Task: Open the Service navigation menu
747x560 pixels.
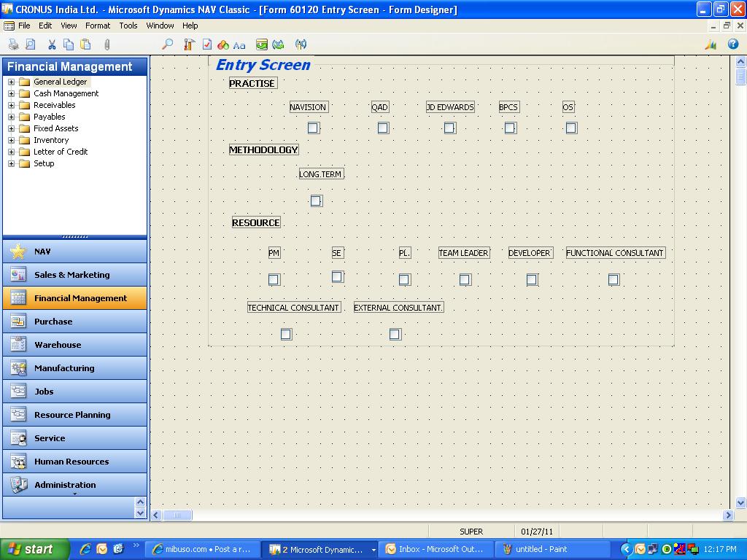Action: [75, 438]
